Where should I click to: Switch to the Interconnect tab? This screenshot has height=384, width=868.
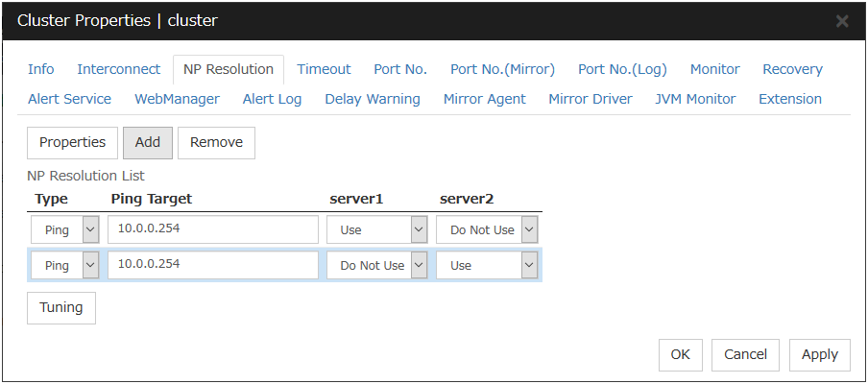pos(118,69)
